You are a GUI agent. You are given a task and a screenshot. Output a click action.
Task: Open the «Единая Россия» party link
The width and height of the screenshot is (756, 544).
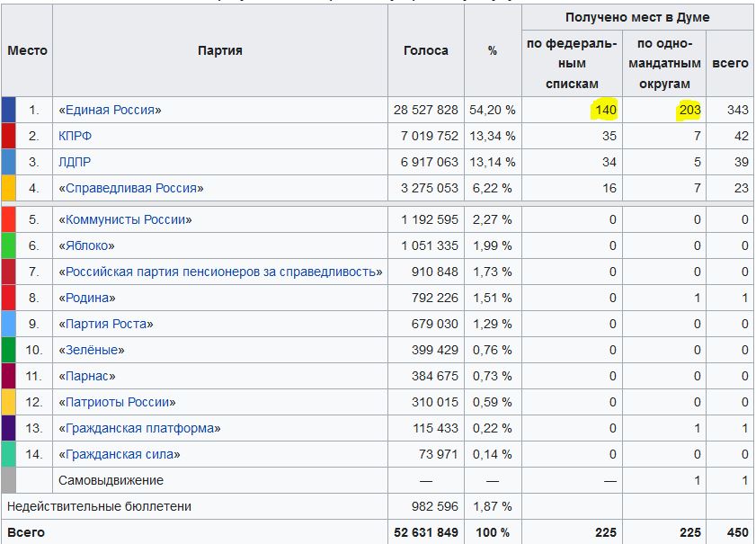[110, 110]
